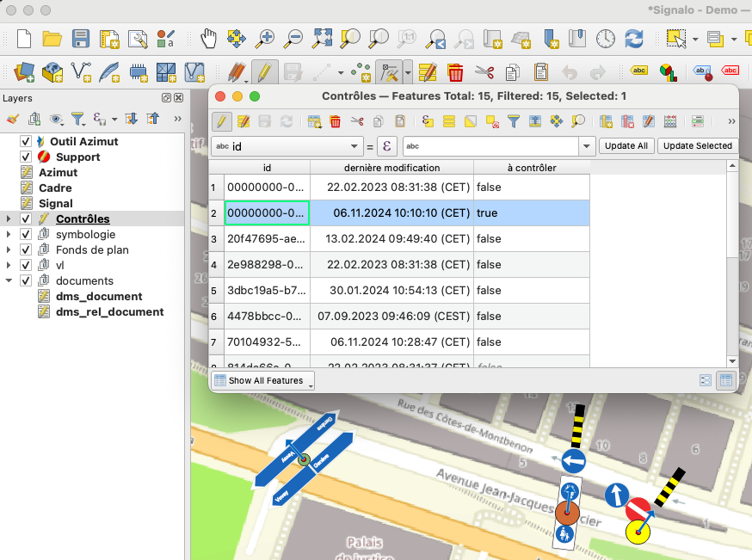The image size is (752, 560).
Task: Click the filter funnel icon in attribute table
Action: coord(513,121)
